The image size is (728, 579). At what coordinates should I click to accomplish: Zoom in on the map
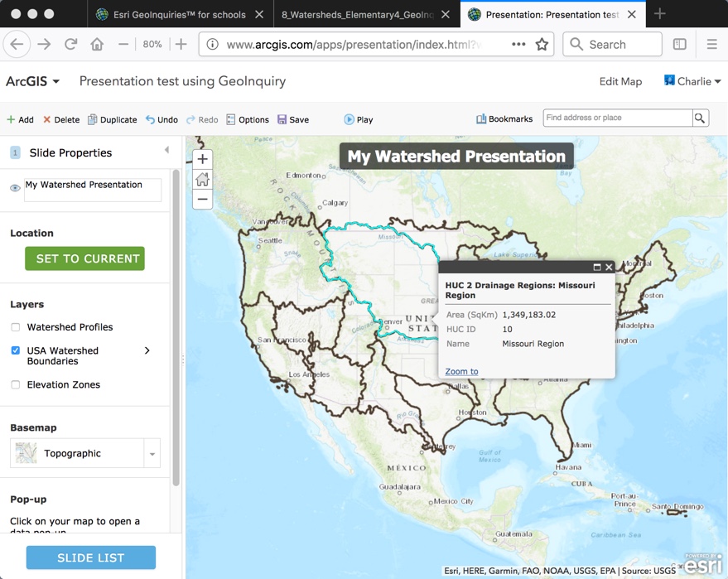coord(202,159)
